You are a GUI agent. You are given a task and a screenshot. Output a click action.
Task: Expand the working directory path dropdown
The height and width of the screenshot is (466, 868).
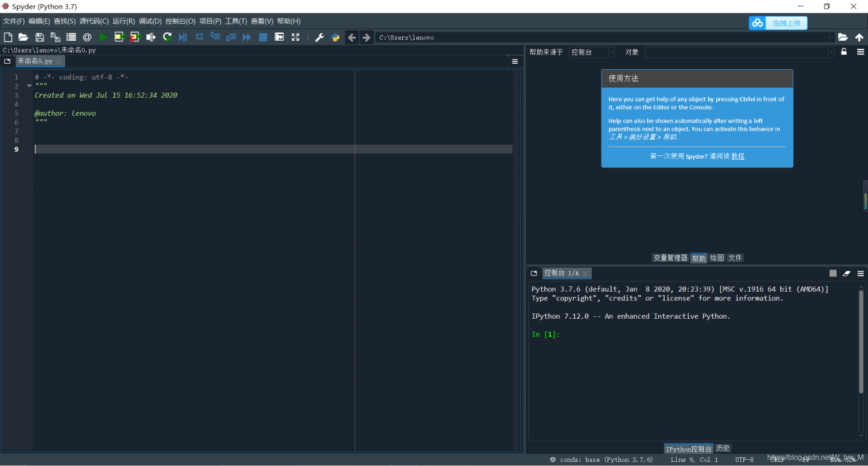[831, 37]
